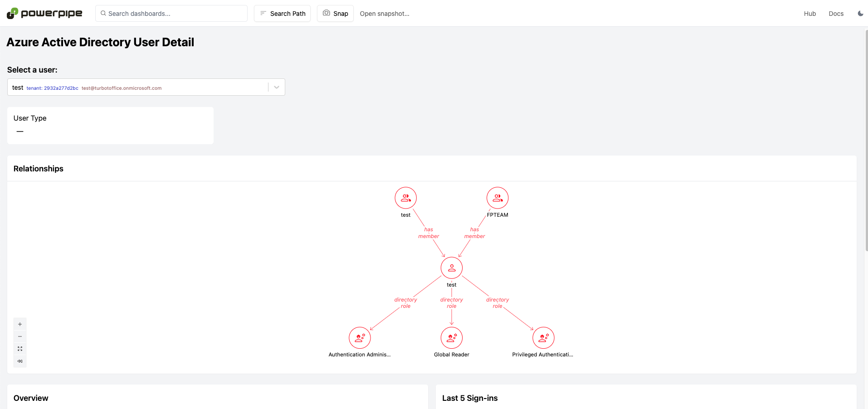
Task: Click the 'Azure Active Directory User Detail' title
Action: click(x=100, y=42)
